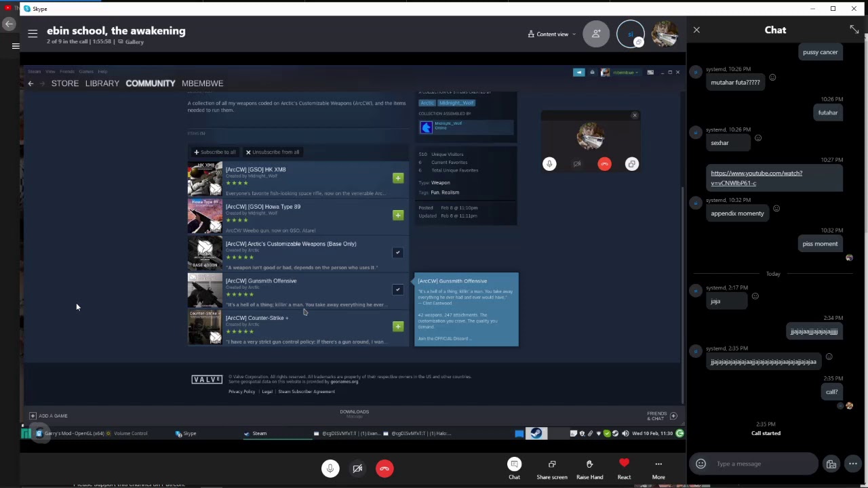Select the Arctic creator tag
Image resolution: width=868 pixels, height=488 pixels.
427,103
